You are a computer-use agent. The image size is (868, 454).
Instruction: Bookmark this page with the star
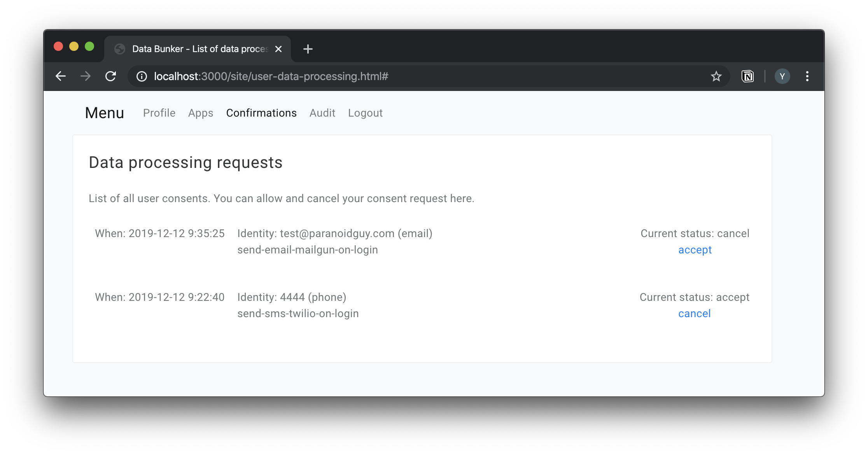coord(716,76)
